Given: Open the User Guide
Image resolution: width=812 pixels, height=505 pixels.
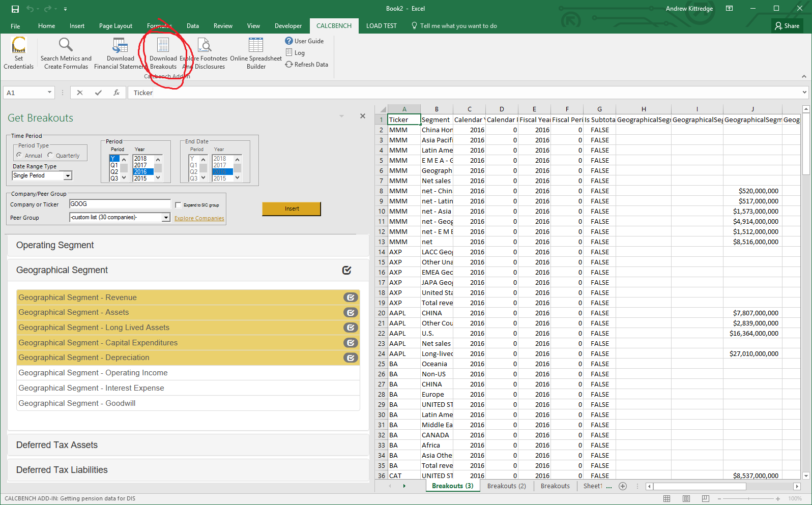Looking at the screenshot, I should [x=304, y=41].
